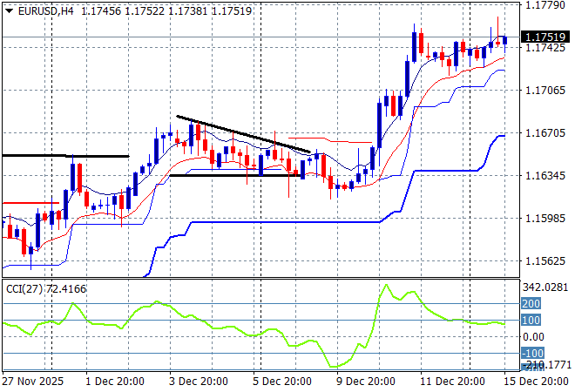Click the CCI scale value 0.00
The image size is (575, 392).
pos(533,336)
